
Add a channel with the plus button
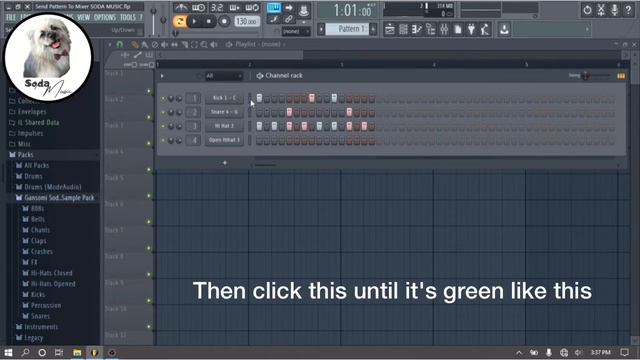[224, 163]
